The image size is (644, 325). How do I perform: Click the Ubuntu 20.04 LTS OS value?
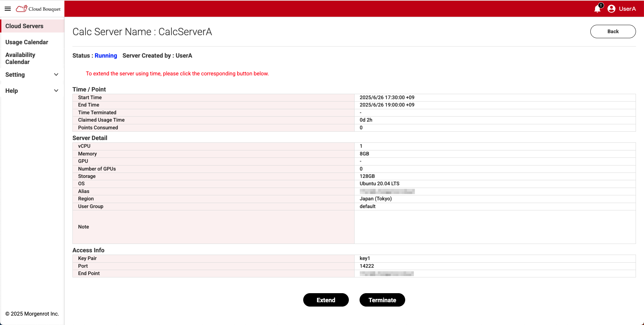(379, 184)
